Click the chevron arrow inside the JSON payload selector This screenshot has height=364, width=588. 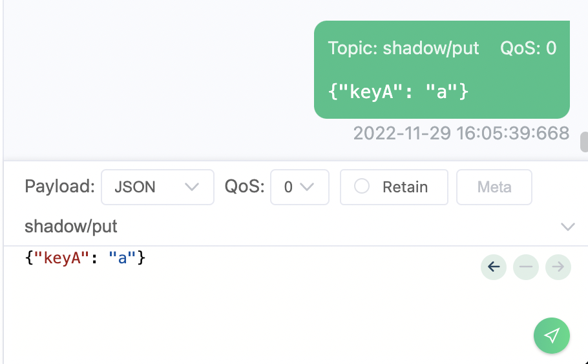(192, 187)
